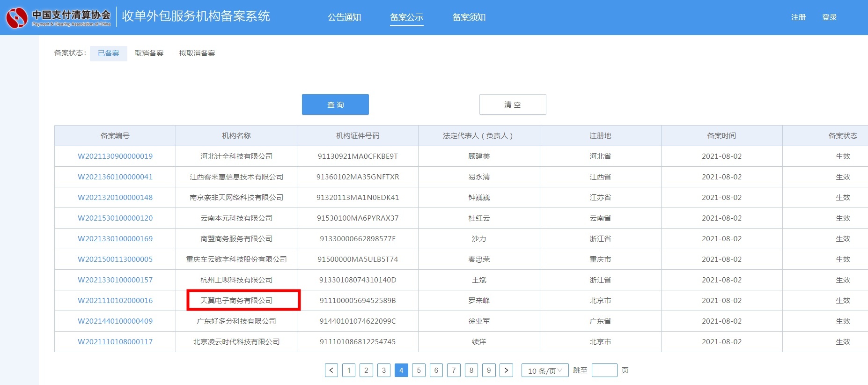The height and width of the screenshot is (385, 868).
Task: Select 拟取消备案 status tab
Action: [197, 53]
